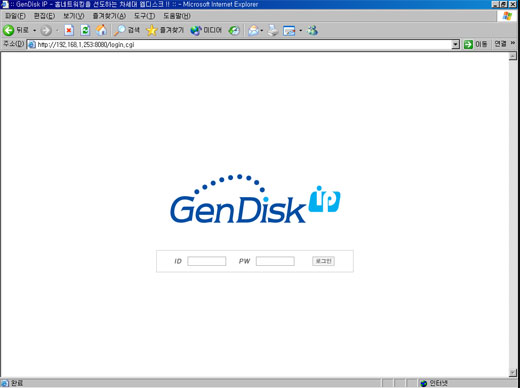Expand the links toolbar chevron
The image size is (520, 388).
(x=513, y=43)
